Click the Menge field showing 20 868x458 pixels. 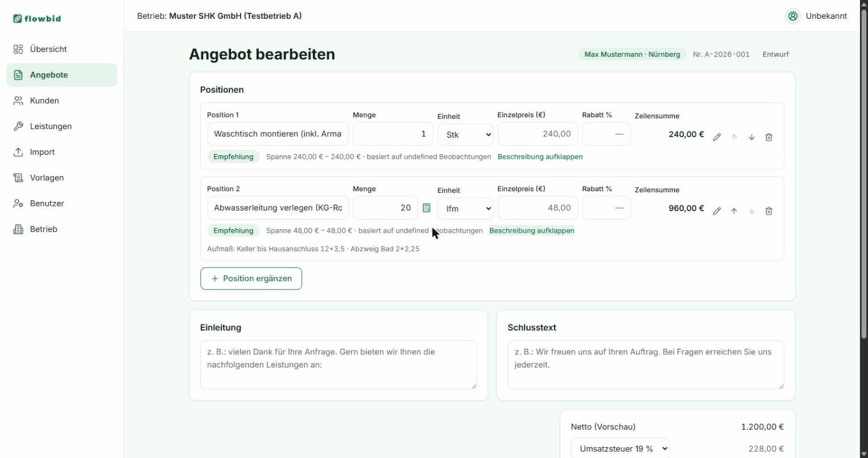pos(385,208)
